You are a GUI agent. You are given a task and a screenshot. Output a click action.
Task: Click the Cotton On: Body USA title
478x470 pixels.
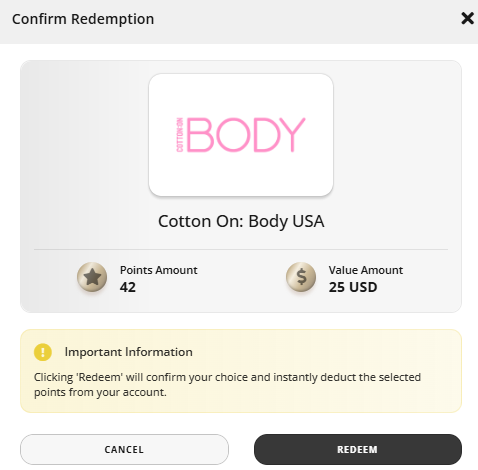(241, 221)
